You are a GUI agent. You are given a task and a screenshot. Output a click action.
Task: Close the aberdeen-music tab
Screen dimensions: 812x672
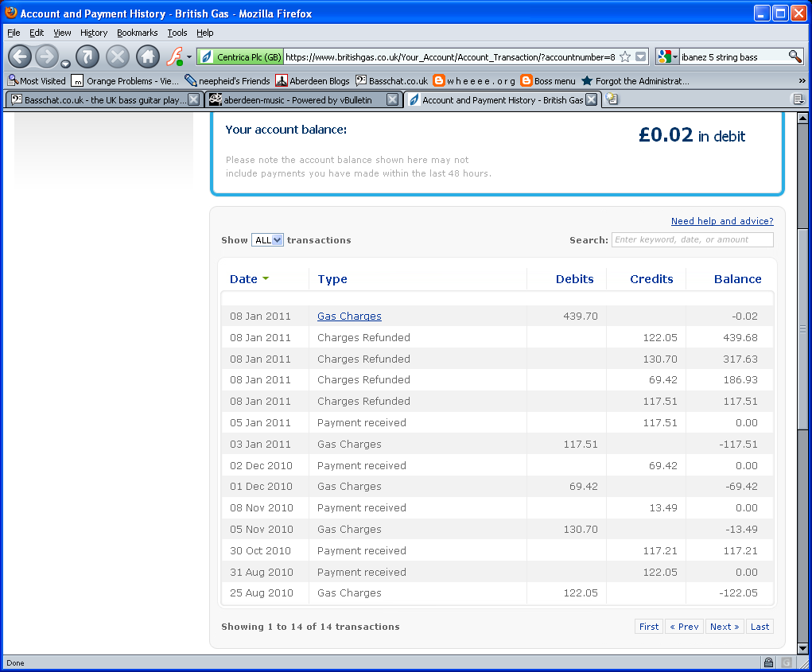(x=393, y=99)
